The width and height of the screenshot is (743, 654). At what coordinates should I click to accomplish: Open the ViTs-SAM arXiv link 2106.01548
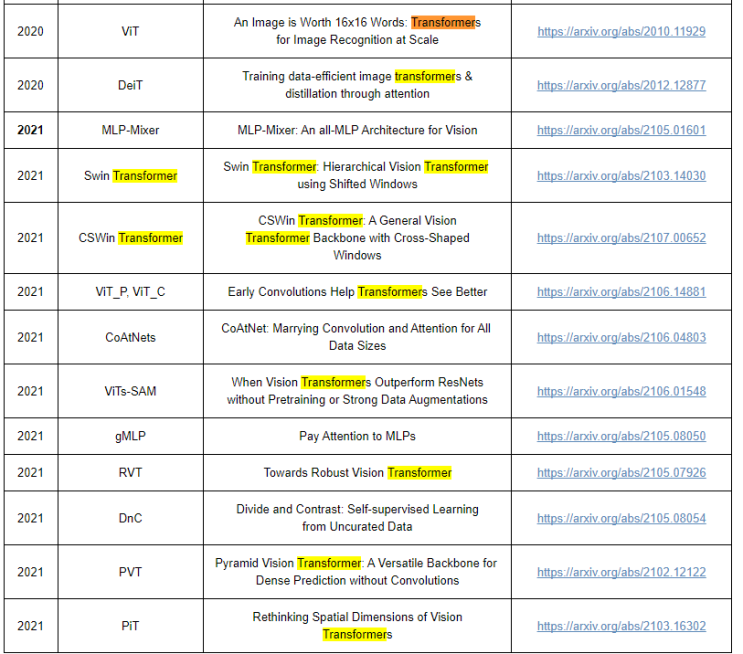[x=621, y=391]
